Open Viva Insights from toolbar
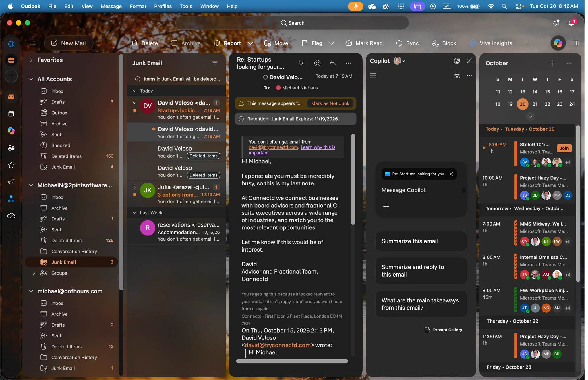Screen dimensions: 588x380 click(x=490, y=43)
